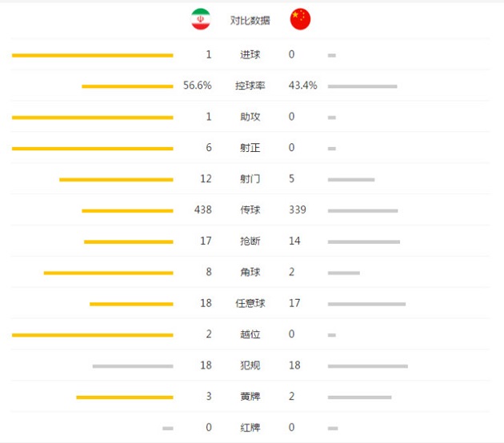
Task: Click the 黄牌 stat label
Action: pyautogui.click(x=250, y=397)
